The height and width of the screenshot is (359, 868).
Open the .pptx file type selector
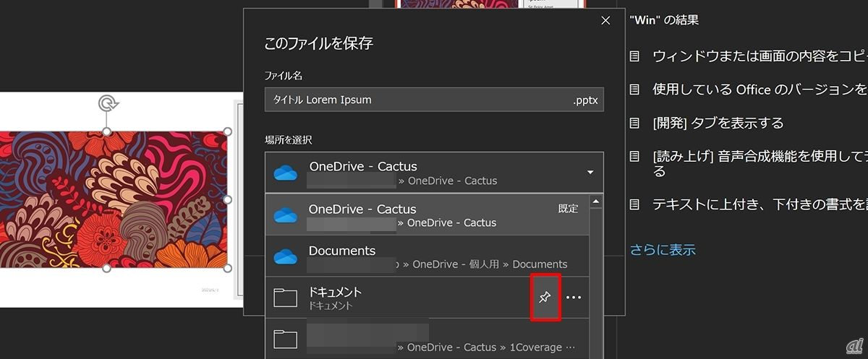pyautogui.click(x=584, y=100)
